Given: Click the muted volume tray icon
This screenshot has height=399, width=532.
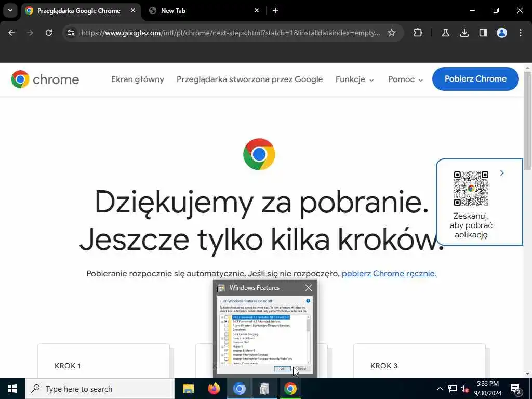Looking at the screenshot, I should [x=464, y=389].
